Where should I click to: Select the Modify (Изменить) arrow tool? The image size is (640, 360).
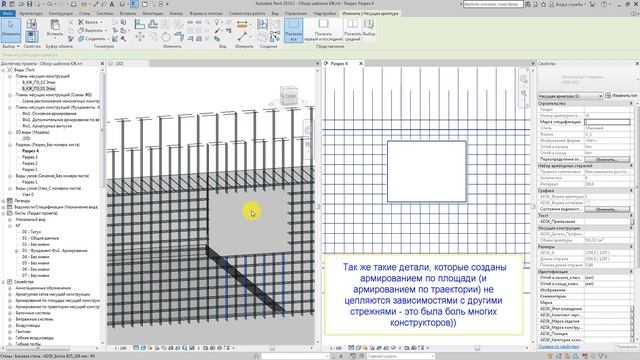click(x=10, y=30)
